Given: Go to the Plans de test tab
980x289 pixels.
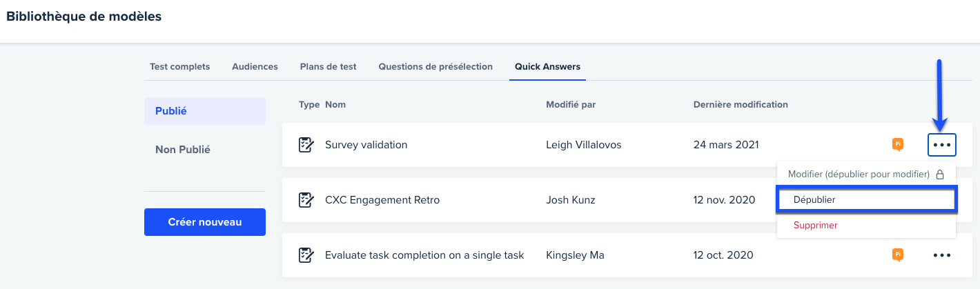Looking at the screenshot, I should pos(328,67).
